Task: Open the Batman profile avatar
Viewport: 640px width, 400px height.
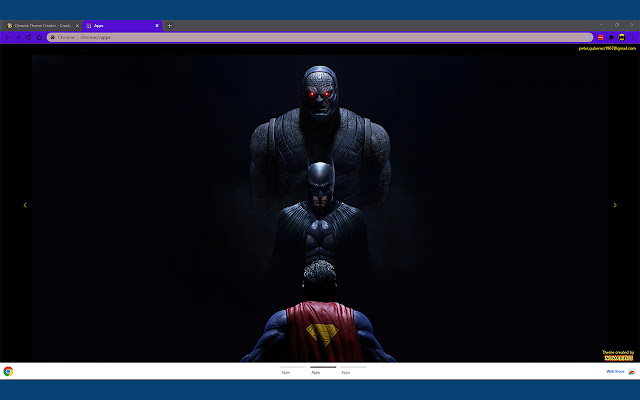Action: tap(622, 37)
